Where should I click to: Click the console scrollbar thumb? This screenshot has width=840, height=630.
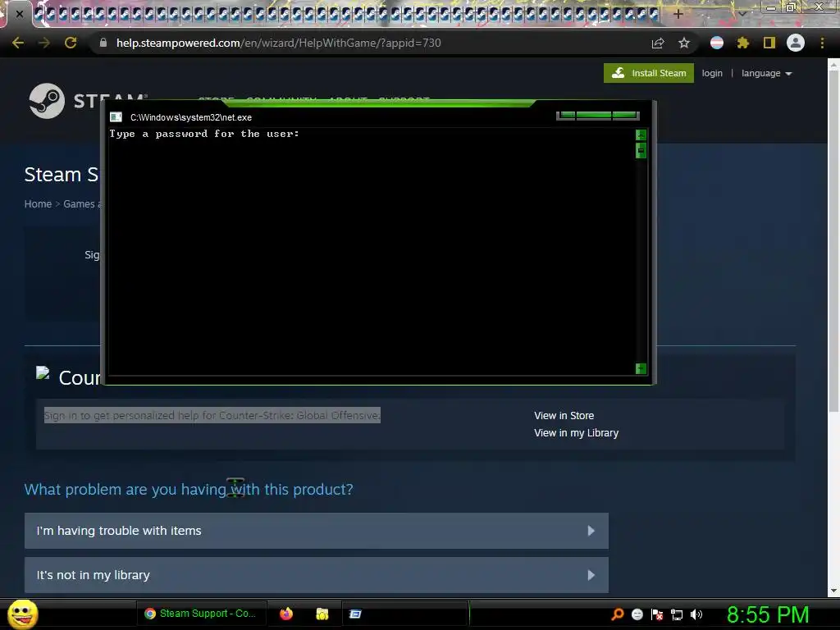[x=641, y=151]
